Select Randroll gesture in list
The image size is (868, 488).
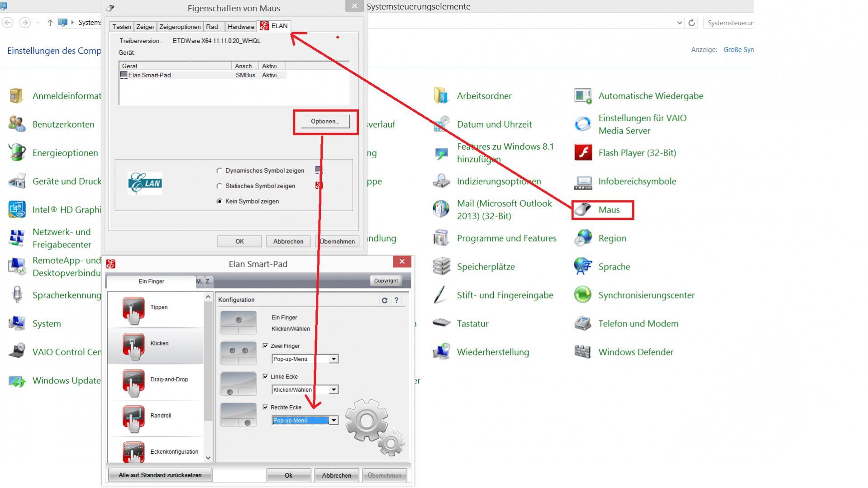click(156, 418)
